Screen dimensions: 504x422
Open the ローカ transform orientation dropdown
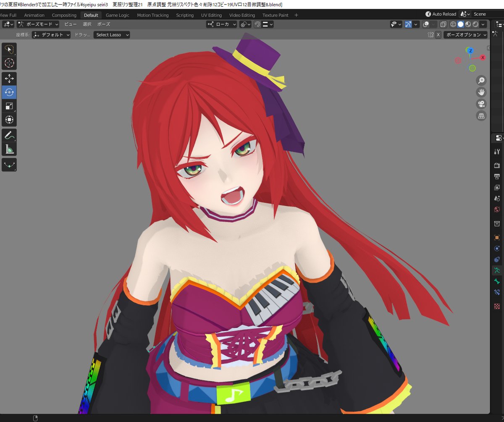(221, 24)
